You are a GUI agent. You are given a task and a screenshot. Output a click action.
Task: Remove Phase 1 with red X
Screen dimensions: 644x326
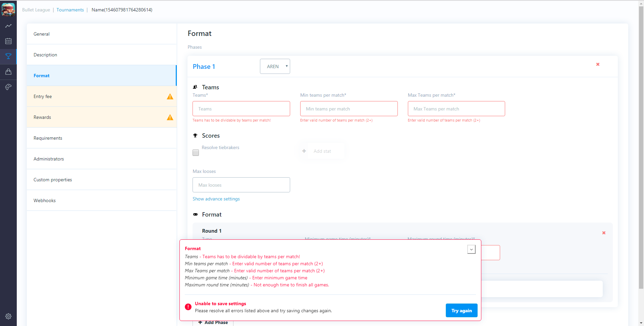coord(598,64)
